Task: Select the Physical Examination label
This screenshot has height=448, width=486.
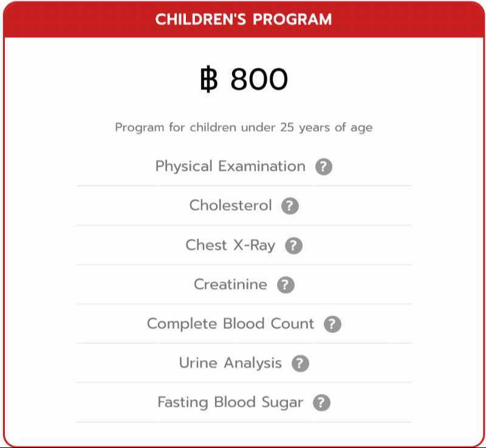Action: click(x=230, y=167)
